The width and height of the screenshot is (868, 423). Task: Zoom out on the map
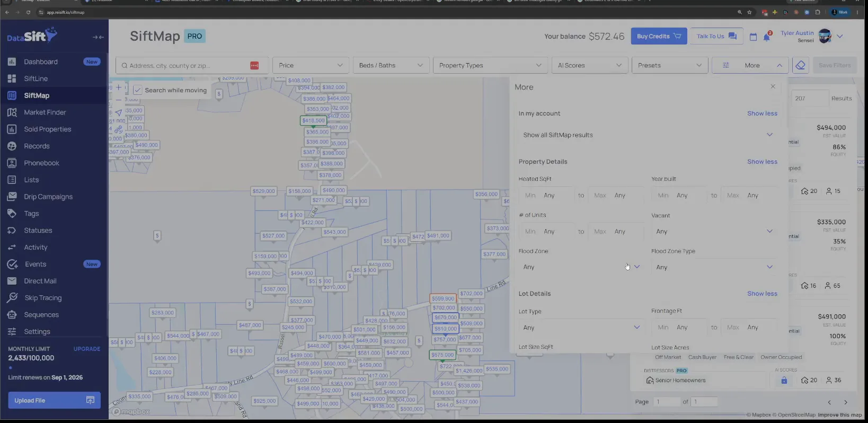click(119, 100)
